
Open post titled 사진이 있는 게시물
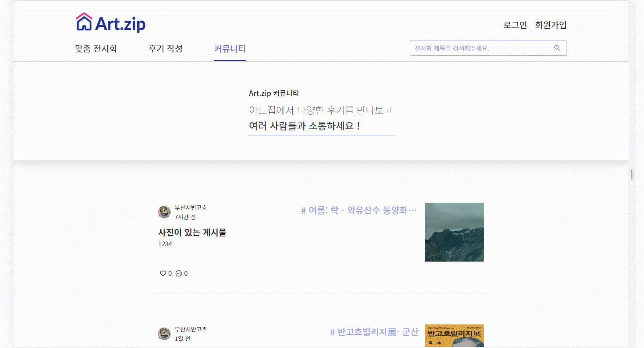192,233
